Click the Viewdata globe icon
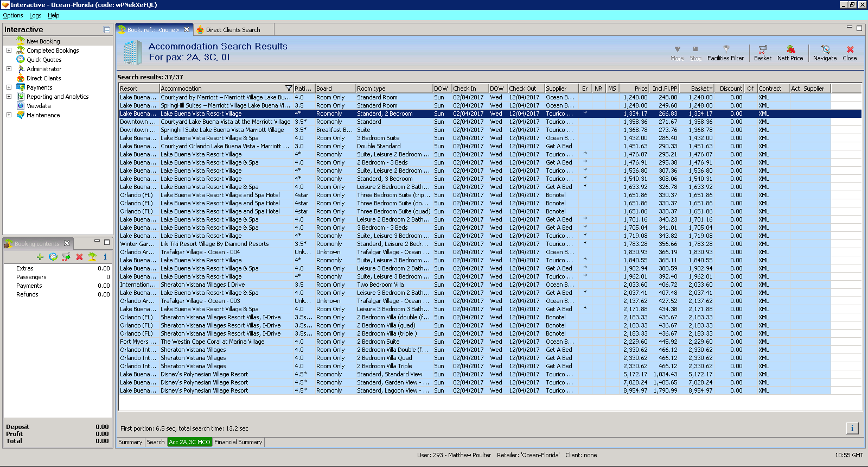Image resolution: width=868 pixels, height=467 pixels. tap(21, 105)
